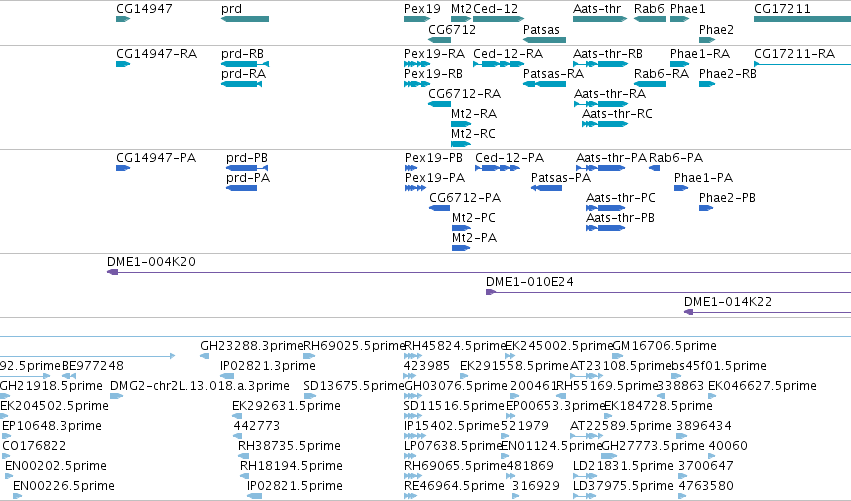The height and width of the screenshot is (501, 851).
Task: Open the Mt2-RA transcript label
Action: (x=474, y=113)
